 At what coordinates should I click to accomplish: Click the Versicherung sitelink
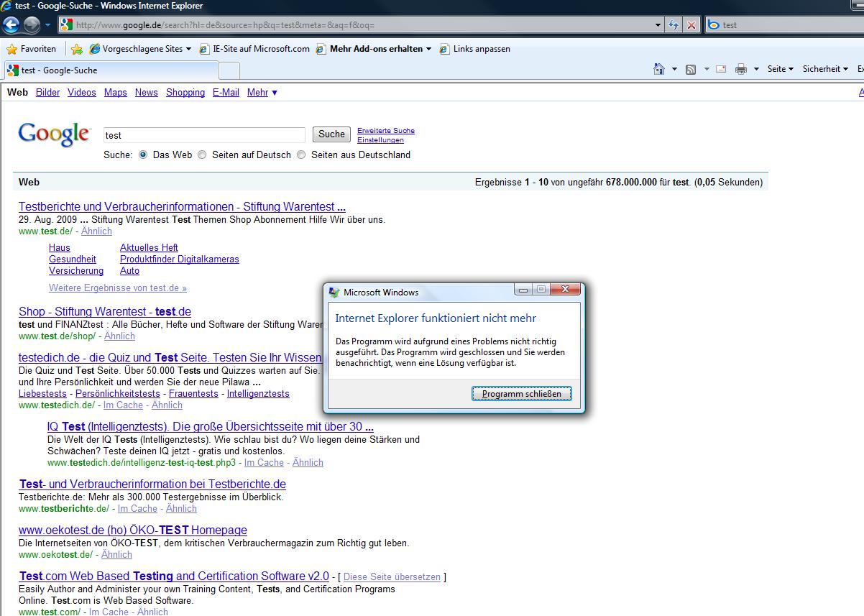(76, 271)
